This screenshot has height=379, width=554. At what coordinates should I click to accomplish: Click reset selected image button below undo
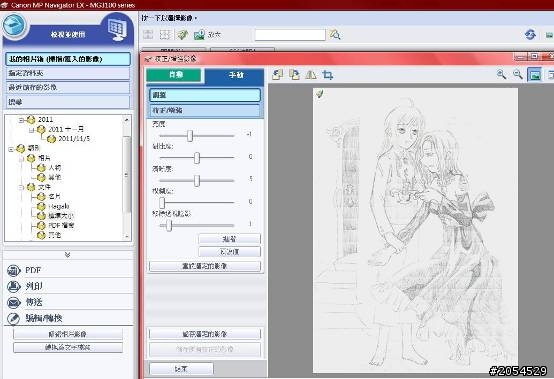[x=205, y=266]
